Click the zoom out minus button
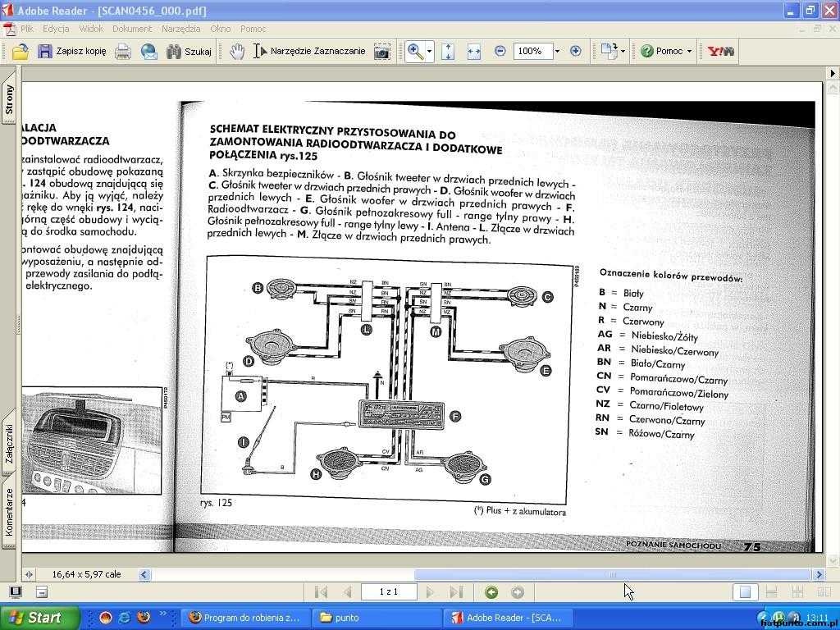This screenshot has height=630, width=840. click(500, 52)
